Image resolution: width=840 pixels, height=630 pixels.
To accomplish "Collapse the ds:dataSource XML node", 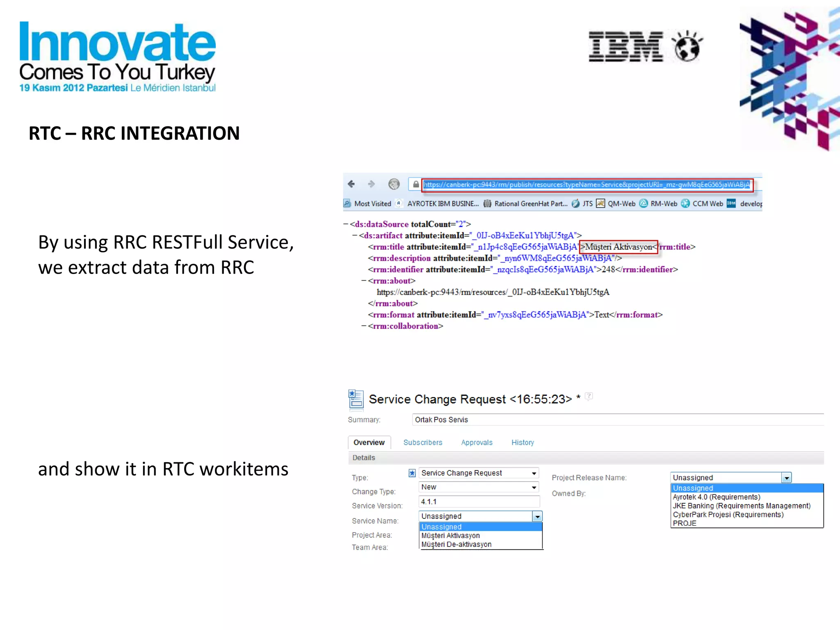I will (x=346, y=224).
